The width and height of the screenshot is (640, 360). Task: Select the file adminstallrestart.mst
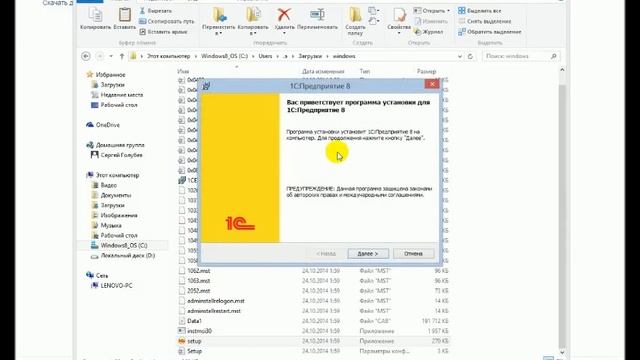pos(313,311)
